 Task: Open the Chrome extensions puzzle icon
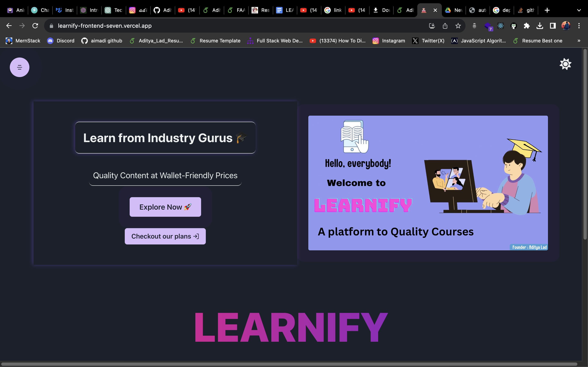point(527,25)
